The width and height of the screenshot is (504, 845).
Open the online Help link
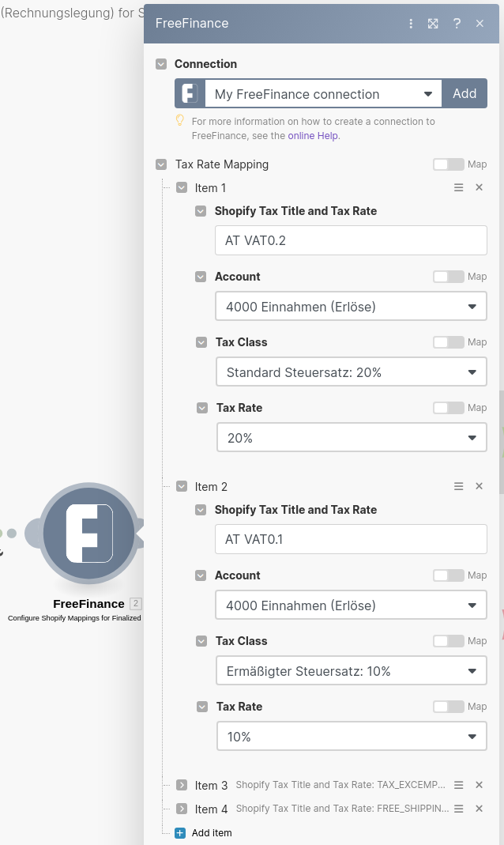(x=313, y=136)
